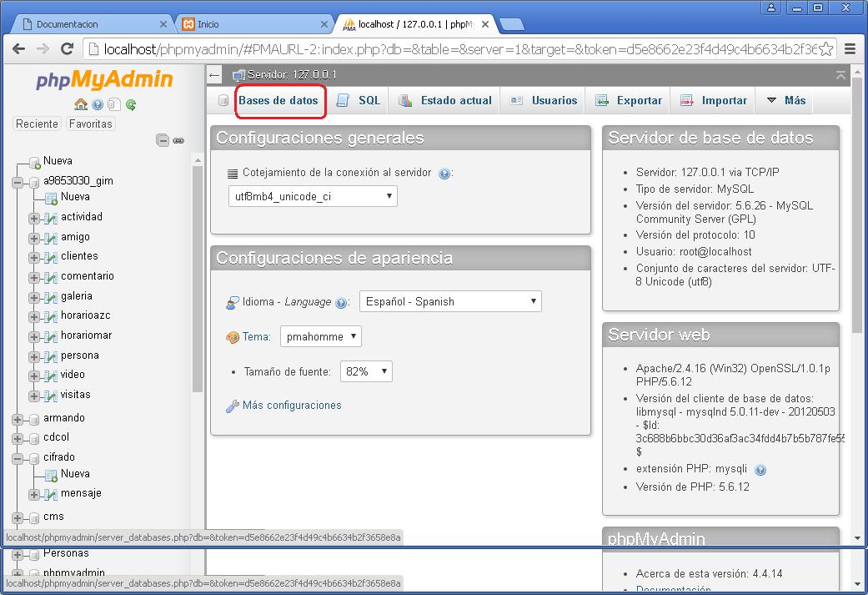Expand the visitas table node

(34, 396)
